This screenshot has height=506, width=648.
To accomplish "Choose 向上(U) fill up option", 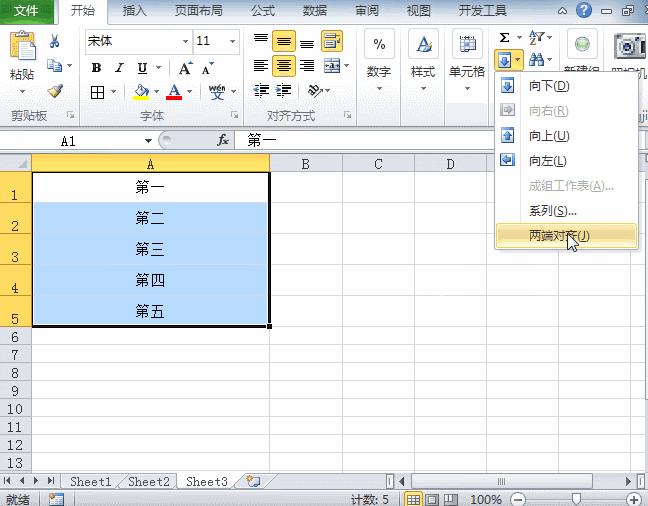I will (566, 136).
